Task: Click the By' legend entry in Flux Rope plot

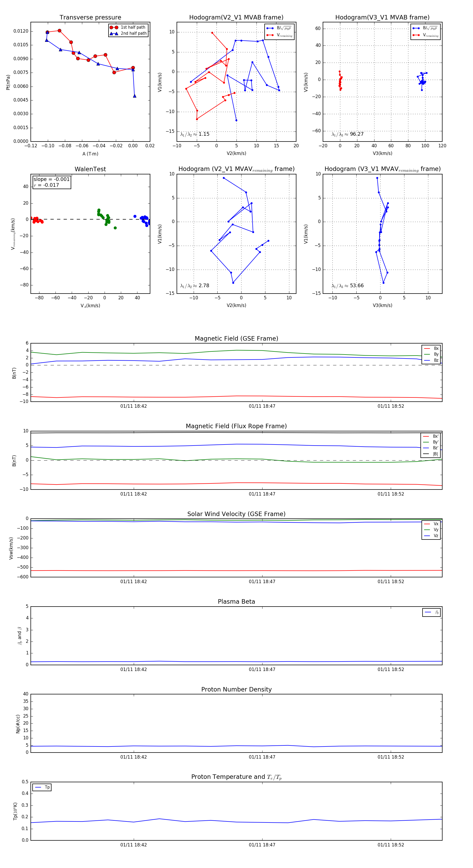Action: tap(431, 442)
